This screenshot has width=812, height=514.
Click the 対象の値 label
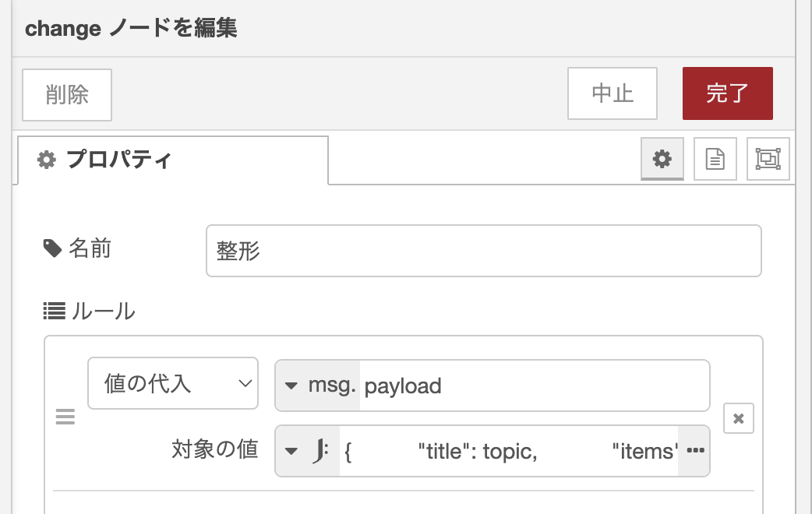coord(215,449)
